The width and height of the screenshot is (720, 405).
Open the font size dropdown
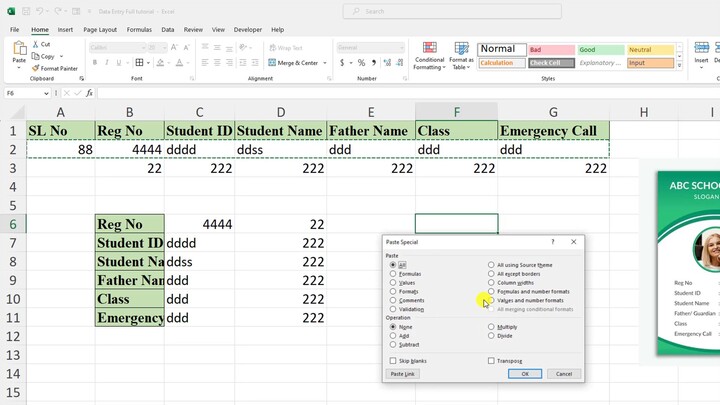pyautogui.click(x=164, y=48)
